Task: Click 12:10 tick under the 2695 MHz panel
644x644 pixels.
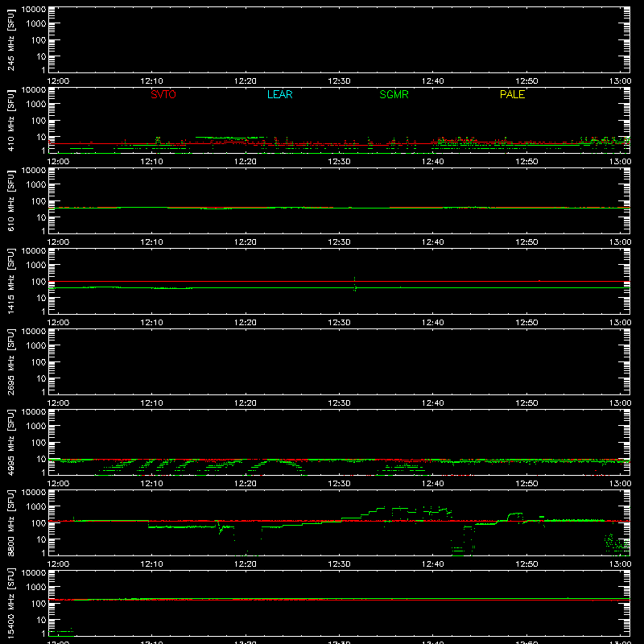Action: coord(151,403)
